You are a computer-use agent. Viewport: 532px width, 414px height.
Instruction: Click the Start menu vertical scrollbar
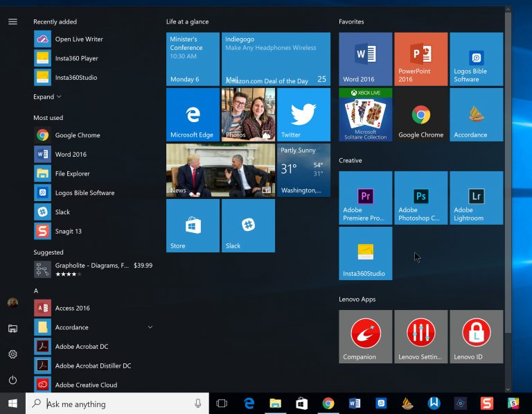(x=508, y=173)
